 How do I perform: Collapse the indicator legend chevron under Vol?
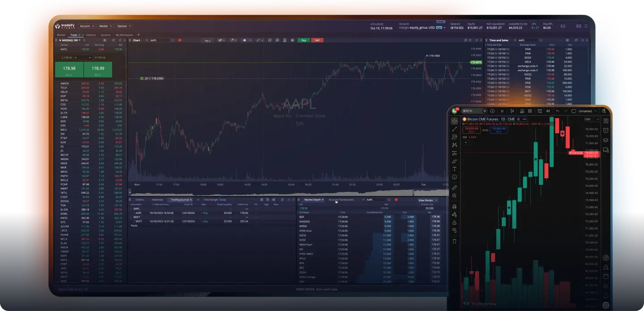point(466,142)
